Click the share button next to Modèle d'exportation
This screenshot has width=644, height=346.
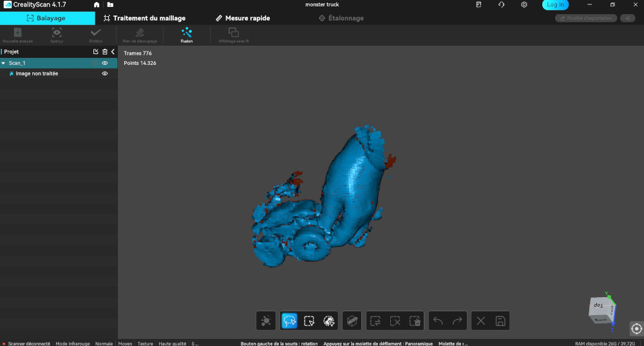click(627, 18)
